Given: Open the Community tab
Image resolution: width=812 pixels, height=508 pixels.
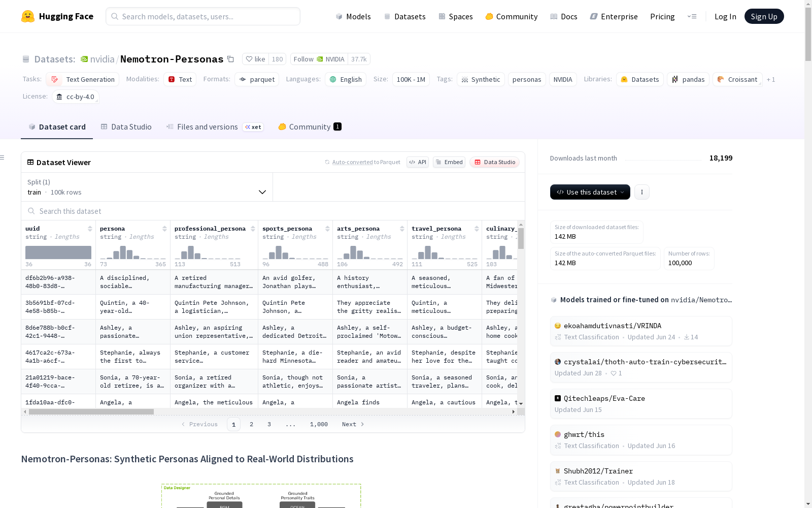Looking at the screenshot, I should (310, 127).
